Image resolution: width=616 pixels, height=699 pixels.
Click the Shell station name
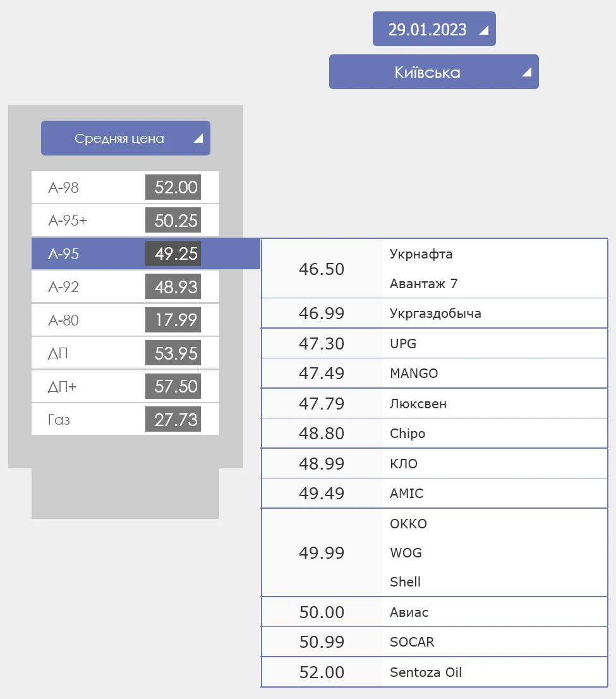pos(406,582)
